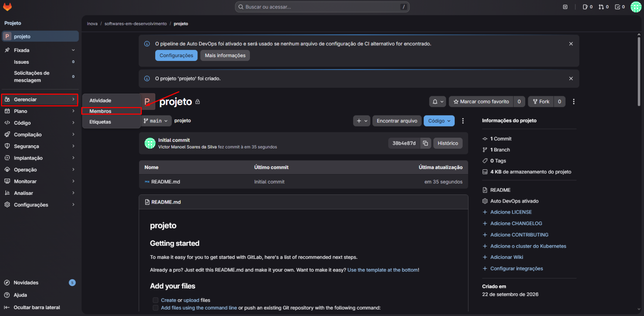Open the Ajuda help item
The image size is (644, 316).
[x=20, y=295]
